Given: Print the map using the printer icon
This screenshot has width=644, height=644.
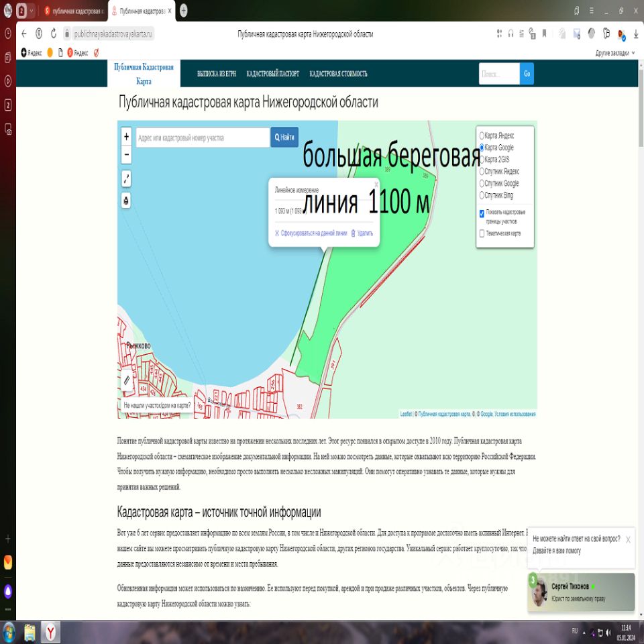Looking at the screenshot, I should 127,201.
